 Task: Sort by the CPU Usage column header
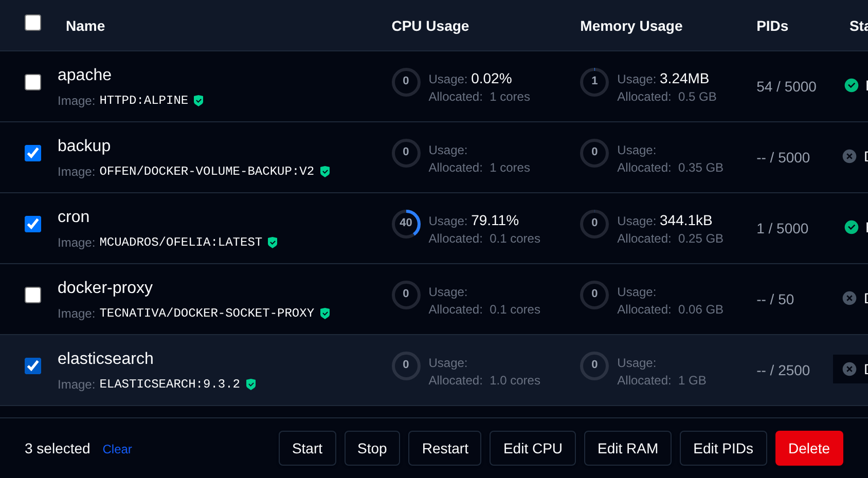(x=430, y=26)
